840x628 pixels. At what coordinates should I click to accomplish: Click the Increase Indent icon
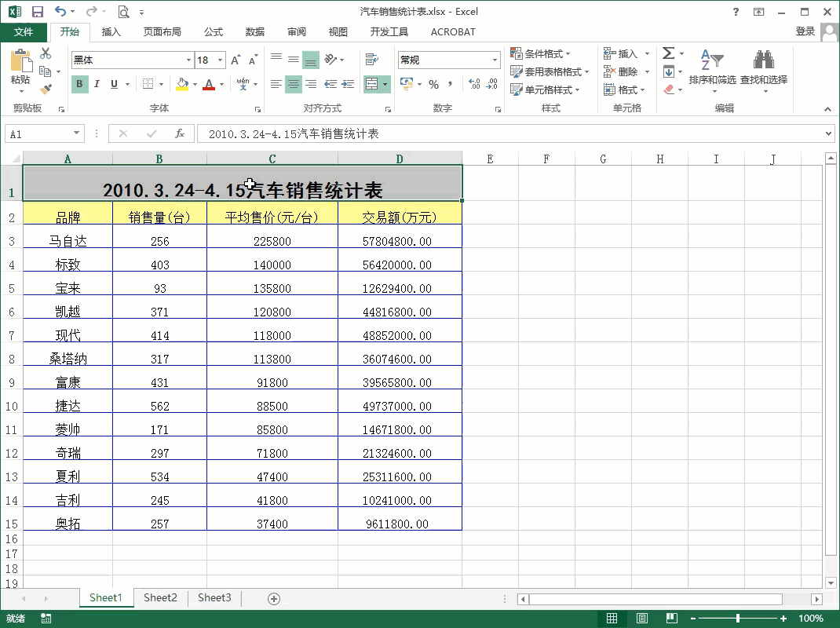[x=349, y=83]
